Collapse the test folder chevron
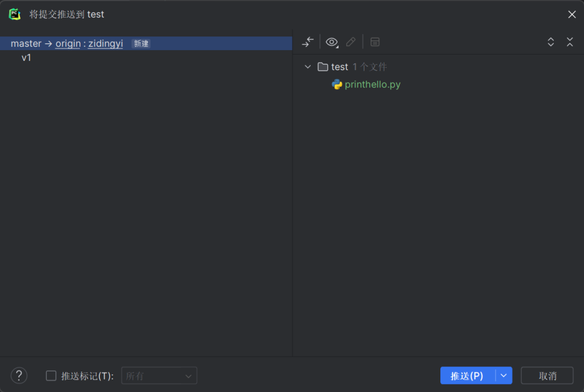Image resolution: width=584 pixels, height=392 pixels. pyautogui.click(x=308, y=67)
